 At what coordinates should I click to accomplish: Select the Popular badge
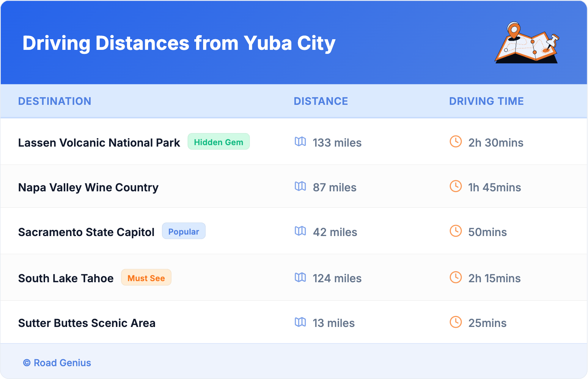pos(184,231)
